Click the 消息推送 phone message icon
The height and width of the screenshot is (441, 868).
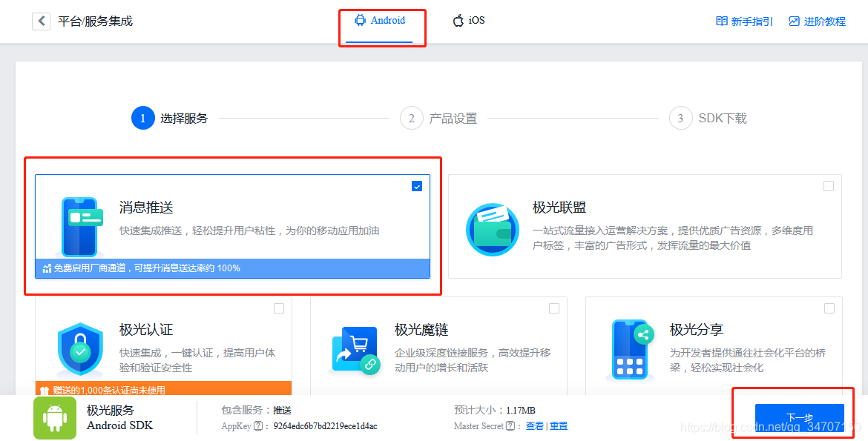tap(81, 227)
